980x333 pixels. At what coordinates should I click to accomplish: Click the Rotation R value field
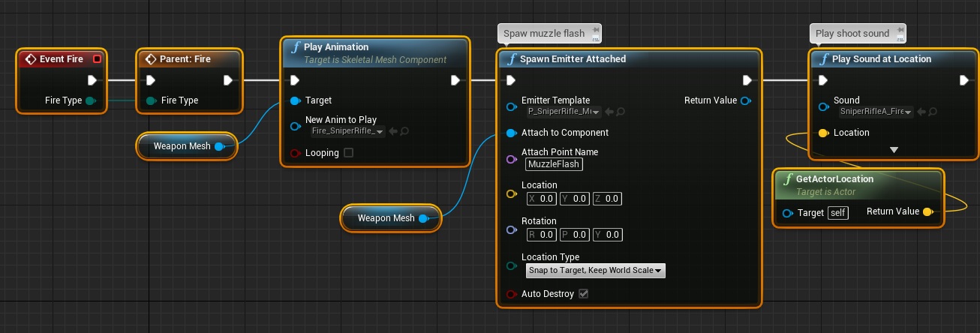point(543,235)
